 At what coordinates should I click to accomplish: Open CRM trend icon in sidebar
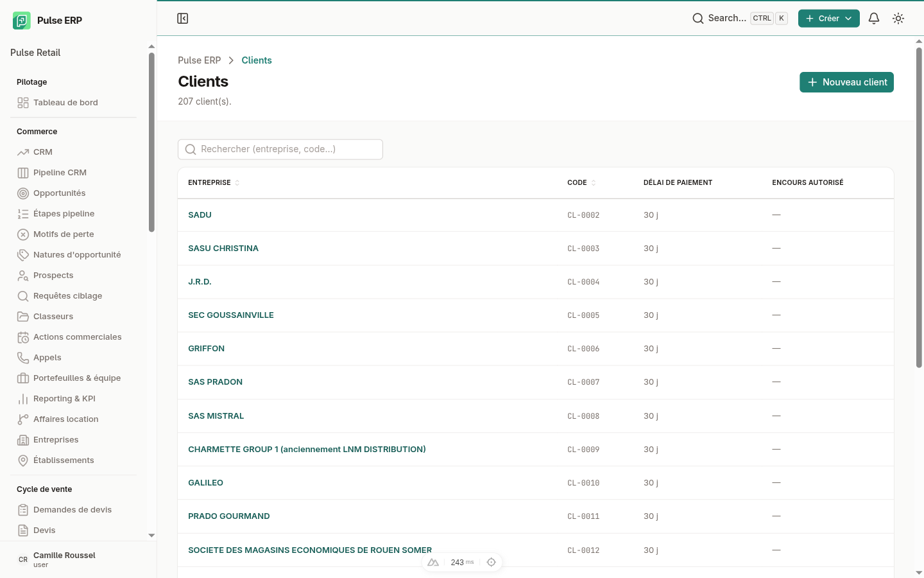(x=23, y=152)
